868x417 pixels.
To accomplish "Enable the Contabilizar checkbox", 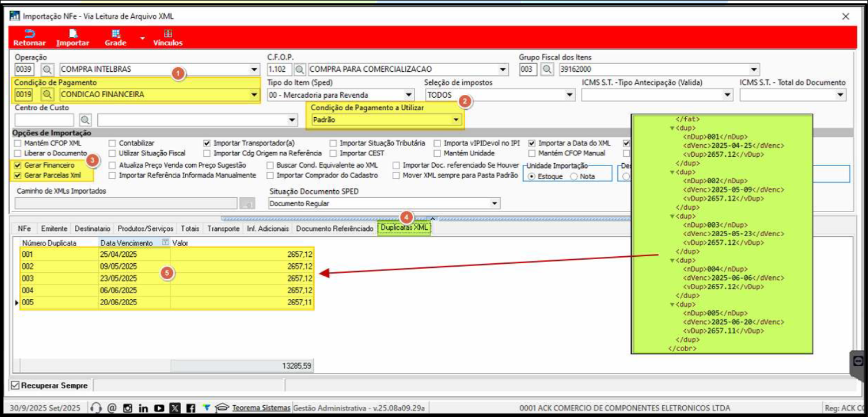I will [x=113, y=143].
